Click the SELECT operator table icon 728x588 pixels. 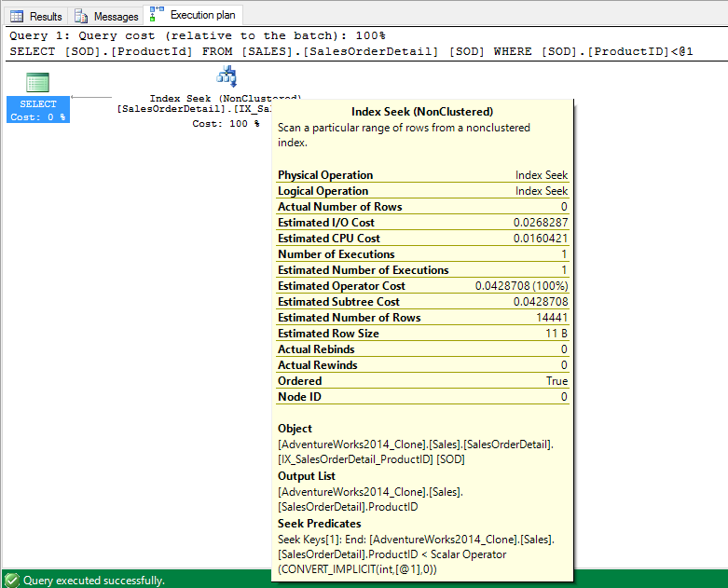click(37, 83)
